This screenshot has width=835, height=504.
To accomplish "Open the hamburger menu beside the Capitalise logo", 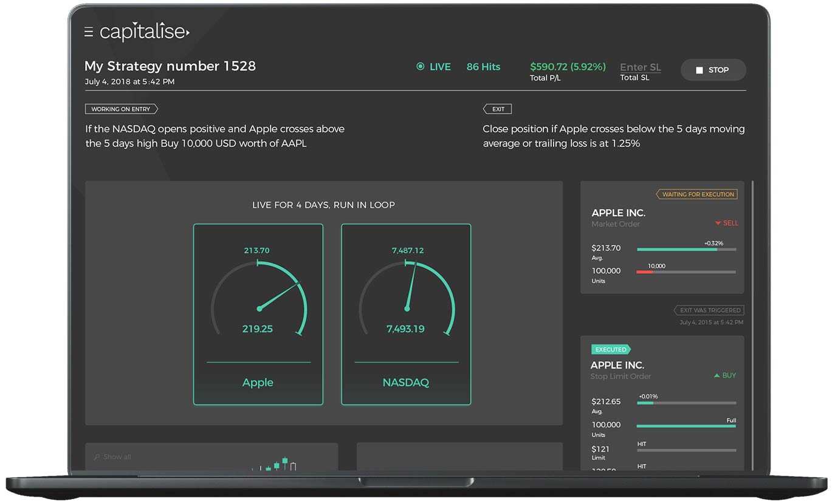I will [x=89, y=32].
